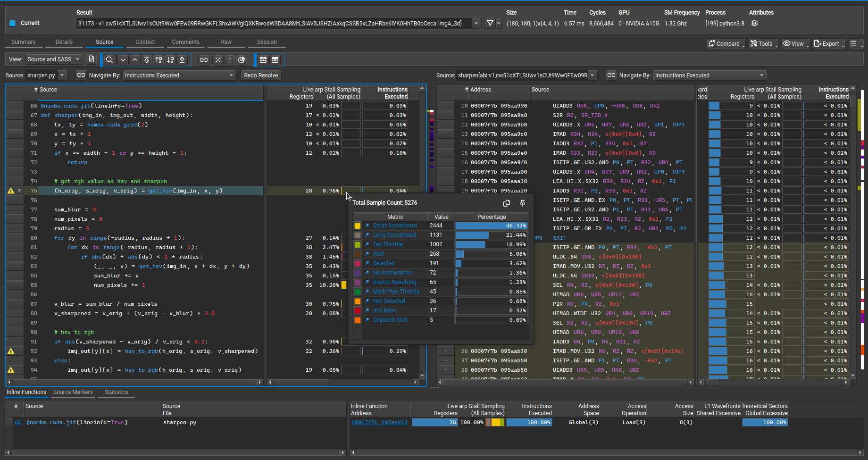Click the gear icon beside the process attributes

[x=755, y=23]
